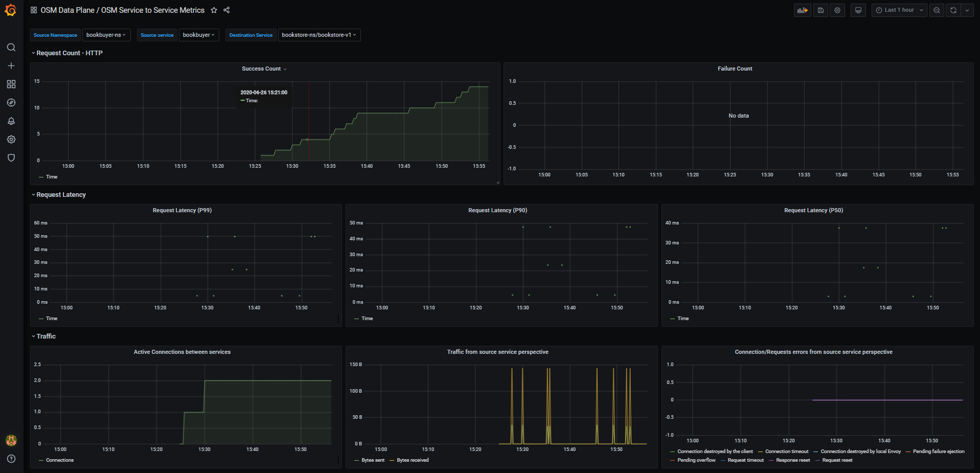The image size is (980, 473).
Task: Open the bookbuyer-ns namespace dropdown
Action: (x=106, y=35)
